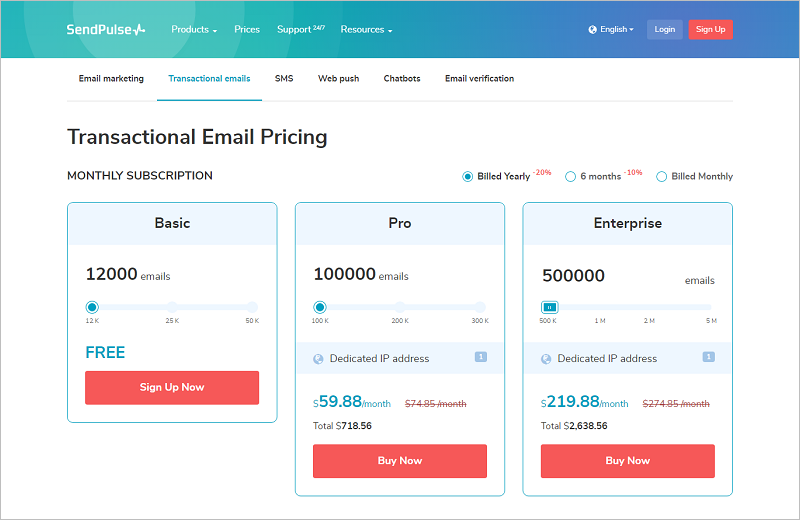Open the Resources dropdown menu
The height and width of the screenshot is (520, 800).
[x=366, y=30]
